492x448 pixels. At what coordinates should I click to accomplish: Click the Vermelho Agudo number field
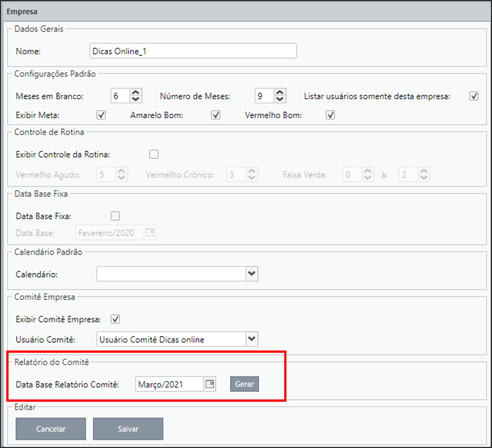point(107,174)
